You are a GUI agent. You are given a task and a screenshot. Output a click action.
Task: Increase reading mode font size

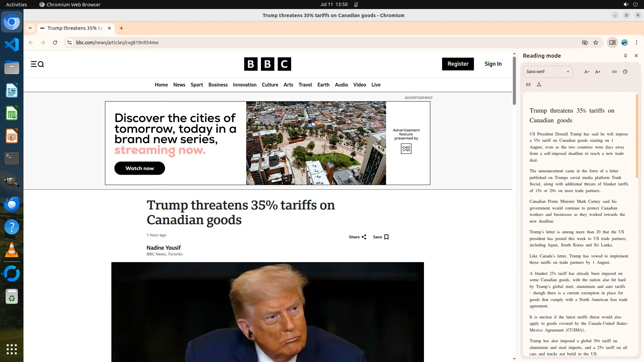[598, 72]
